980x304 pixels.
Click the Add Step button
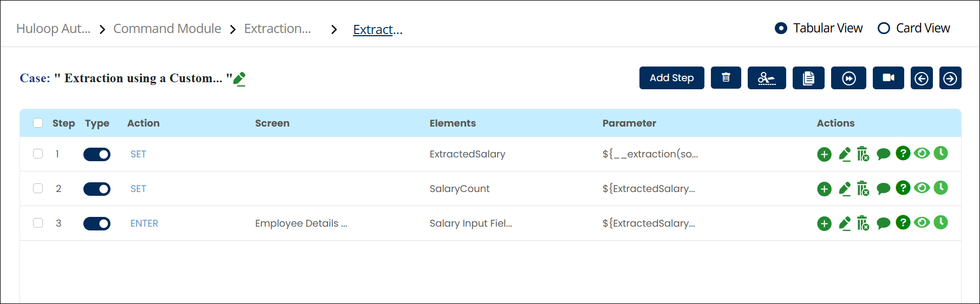671,78
